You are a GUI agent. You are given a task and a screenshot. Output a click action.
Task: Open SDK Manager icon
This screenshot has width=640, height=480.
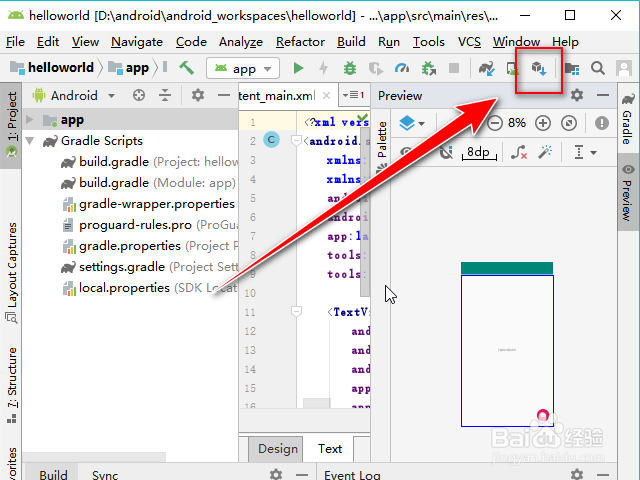(539, 68)
